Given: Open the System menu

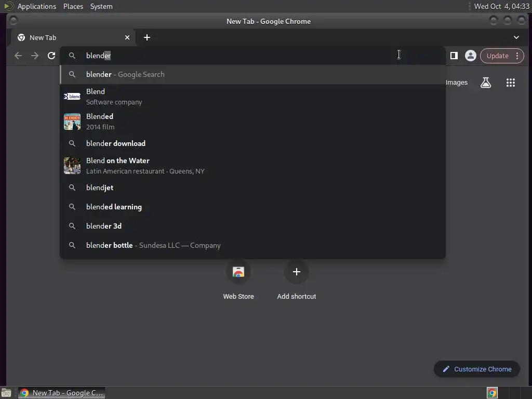Looking at the screenshot, I should (101, 6).
